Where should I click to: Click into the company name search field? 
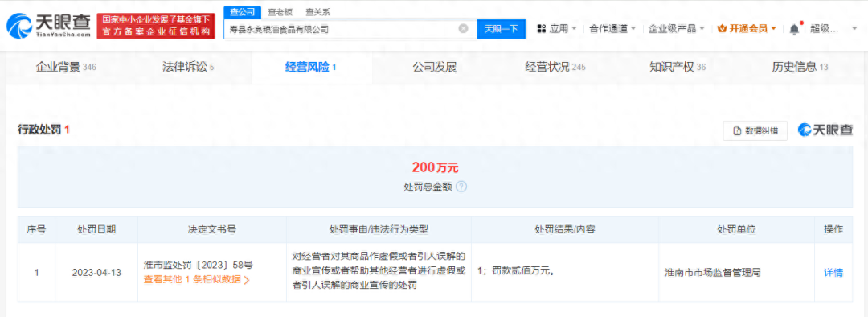pyautogui.click(x=341, y=29)
